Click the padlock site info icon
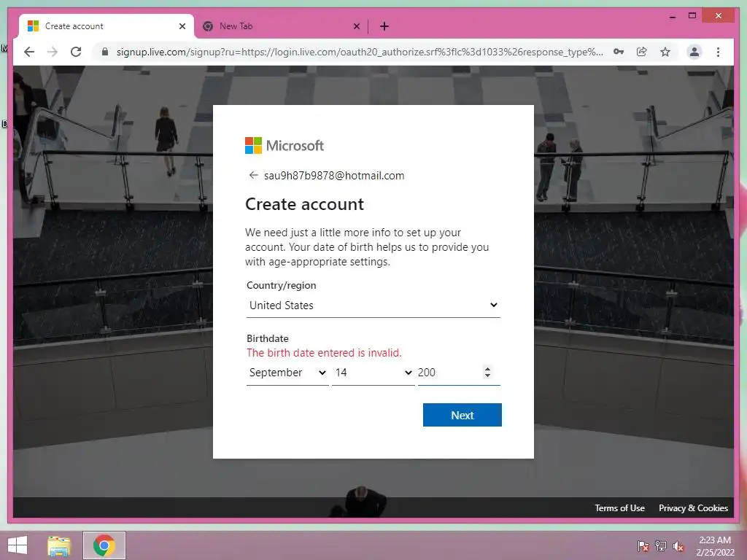 [105, 52]
